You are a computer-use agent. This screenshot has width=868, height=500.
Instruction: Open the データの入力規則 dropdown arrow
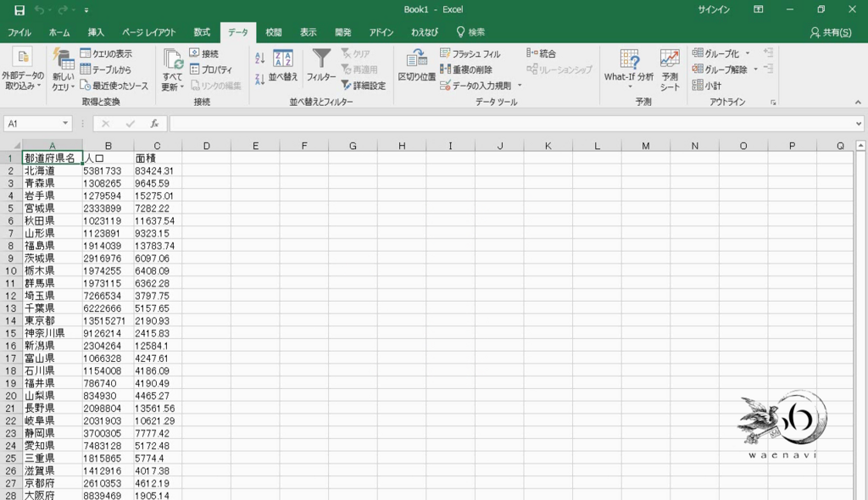pyautogui.click(x=520, y=86)
